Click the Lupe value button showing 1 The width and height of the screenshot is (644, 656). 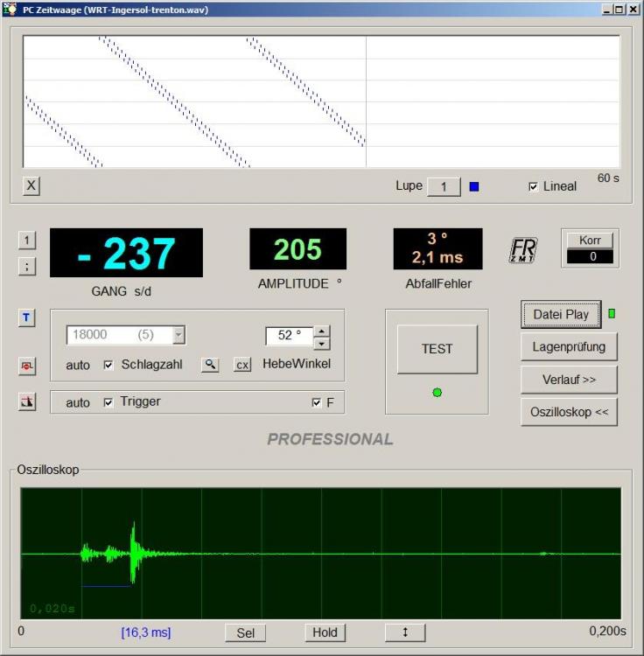click(x=444, y=186)
